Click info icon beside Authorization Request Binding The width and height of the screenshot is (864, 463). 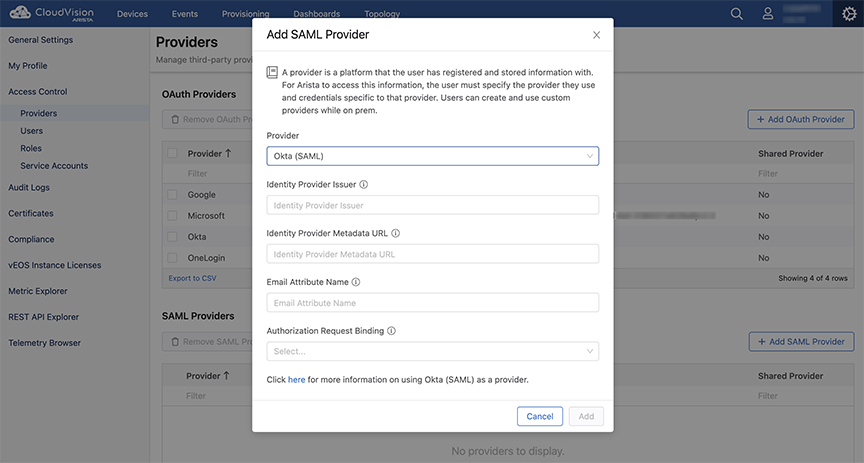click(391, 331)
